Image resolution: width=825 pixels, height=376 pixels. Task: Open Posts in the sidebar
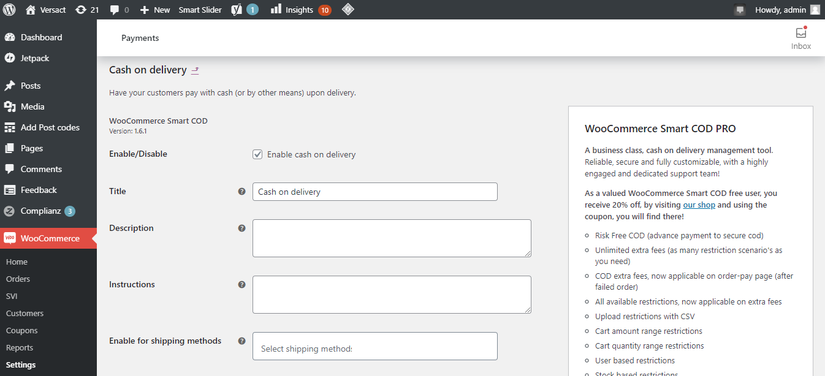tap(48, 86)
